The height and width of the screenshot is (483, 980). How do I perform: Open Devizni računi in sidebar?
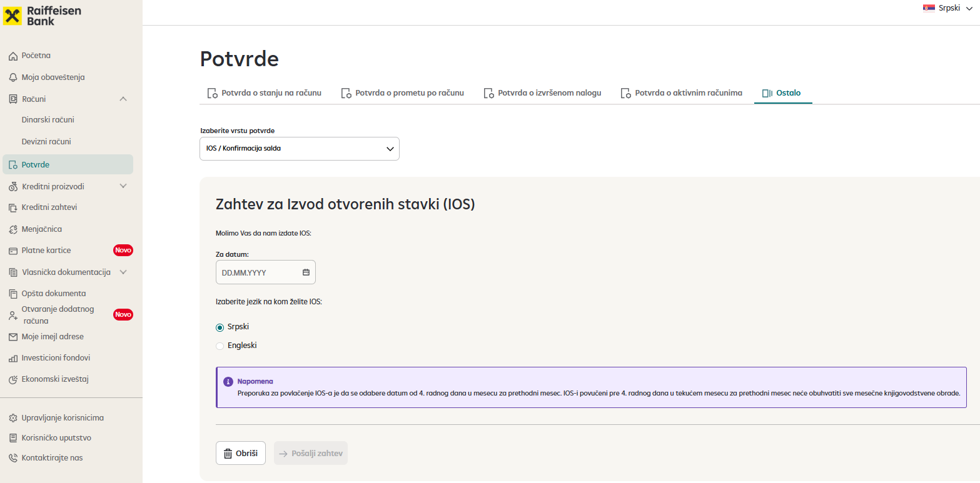tap(46, 142)
